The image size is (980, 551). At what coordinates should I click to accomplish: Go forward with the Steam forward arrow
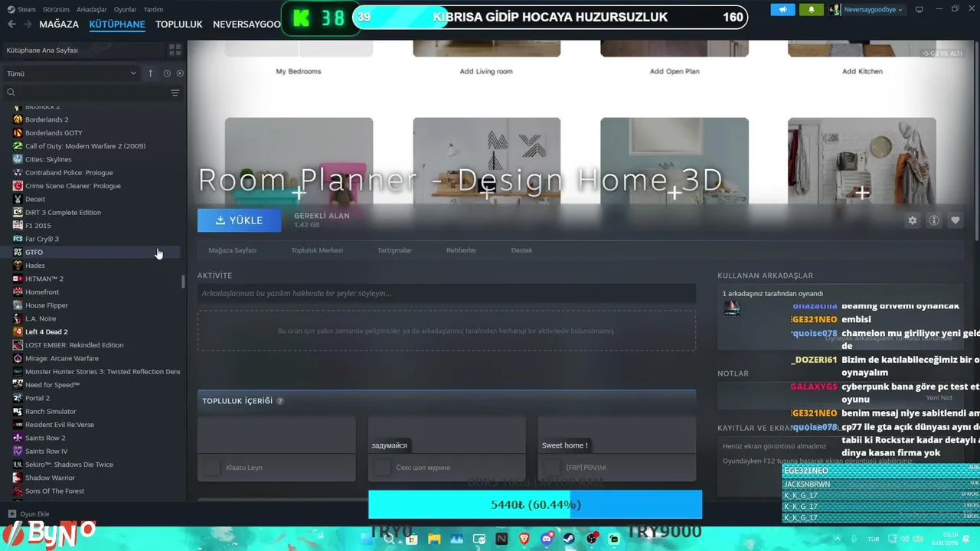[x=28, y=24]
